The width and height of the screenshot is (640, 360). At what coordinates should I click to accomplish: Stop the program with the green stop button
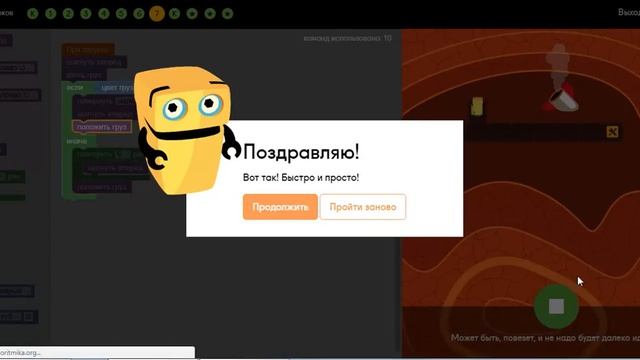[556, 306]
